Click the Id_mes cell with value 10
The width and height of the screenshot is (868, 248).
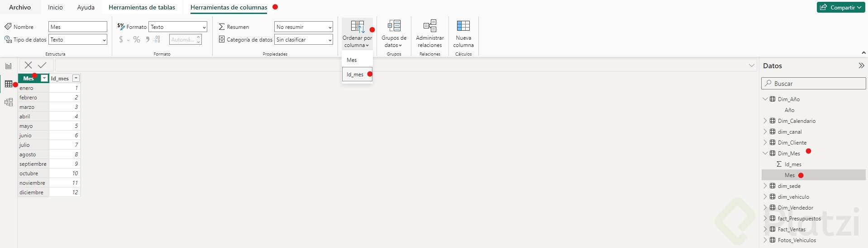(x=65, y=173)
